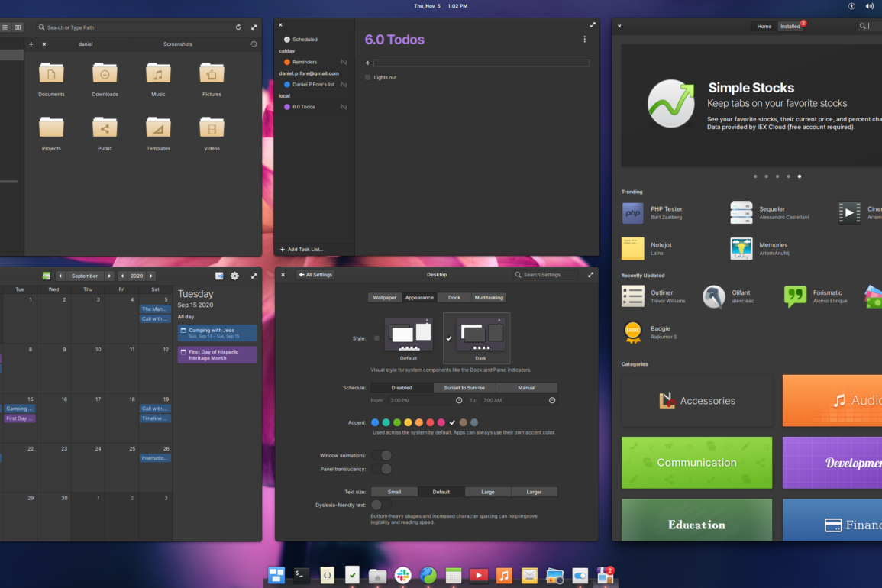Launch Terminal from the dock
882x588 pixels.
coord(302,575)
